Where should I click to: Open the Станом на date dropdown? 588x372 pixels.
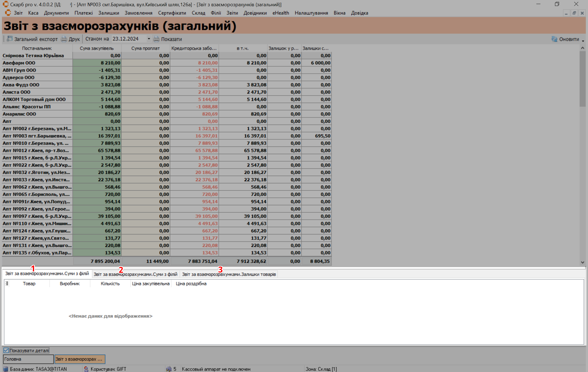149,39
